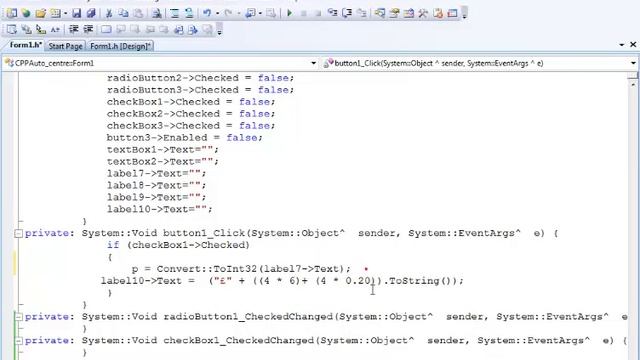
Task: Go to the next bookmark
Action: coord(135,29)
